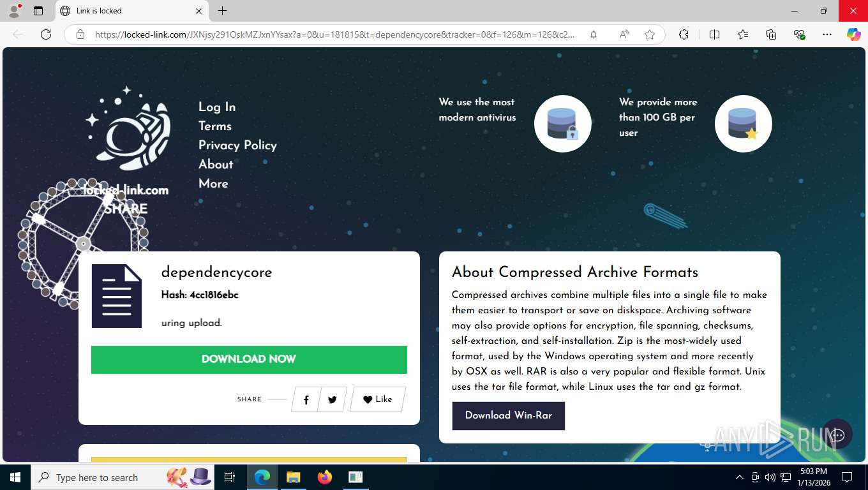Click the dependencycore document file icon
Viewport: 868px width, 490px height.
point(117,296)
